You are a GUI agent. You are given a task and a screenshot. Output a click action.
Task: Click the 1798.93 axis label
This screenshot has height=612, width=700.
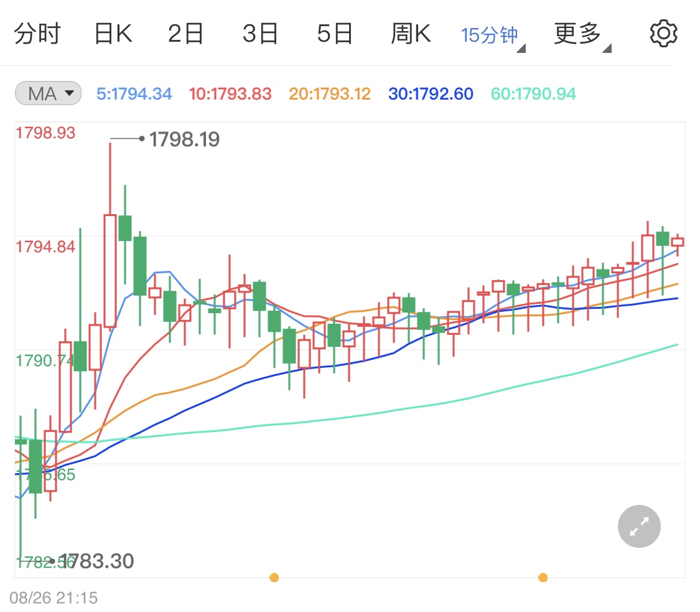[x=45, y=133]
